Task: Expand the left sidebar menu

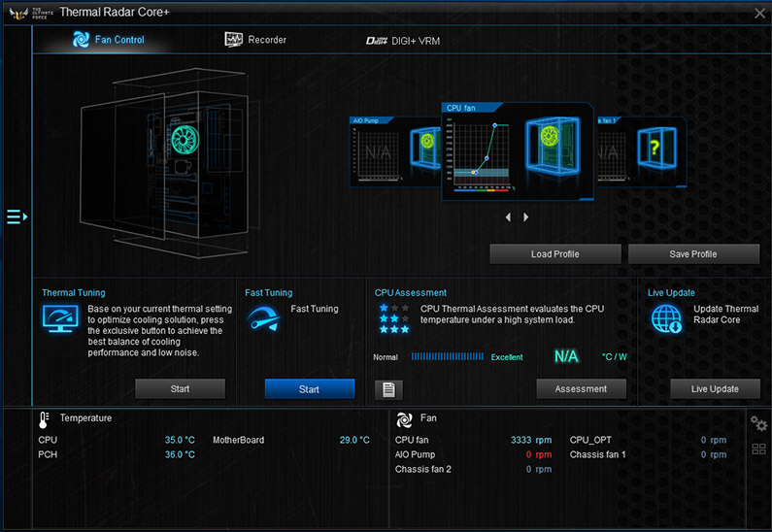Action: coord(16,216)
